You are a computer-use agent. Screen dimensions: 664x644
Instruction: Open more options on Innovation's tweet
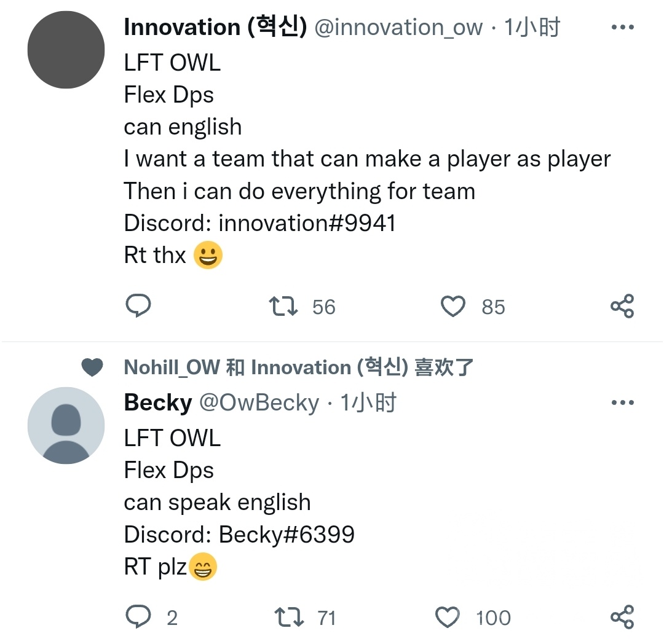(x=622, y=28)
